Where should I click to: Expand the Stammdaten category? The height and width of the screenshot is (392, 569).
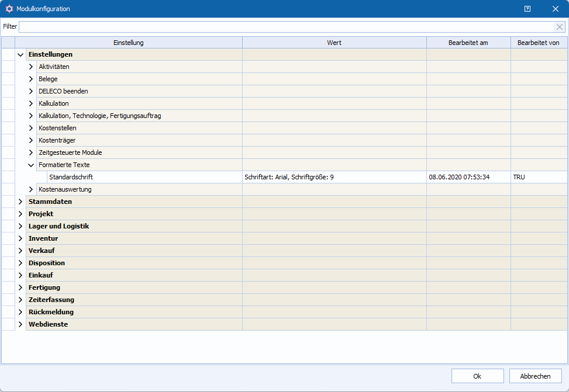click(20, 202)
